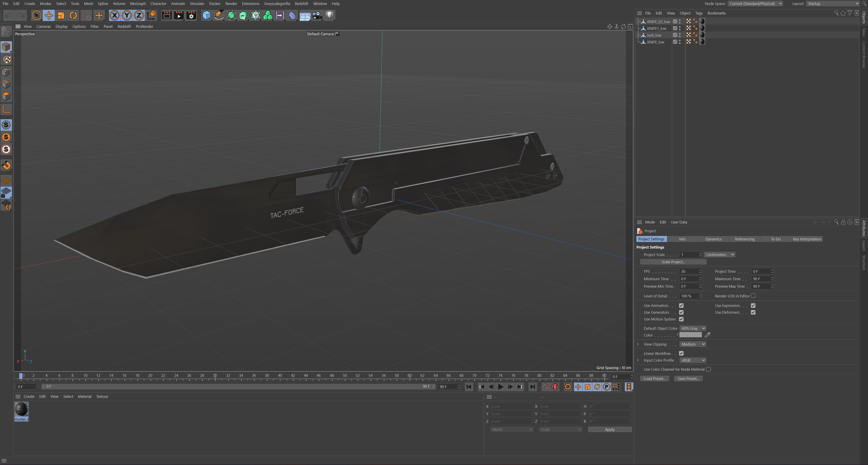The image size is (868, 465).
Task: Toggle the X axis lock
Action: pos(115,16)
